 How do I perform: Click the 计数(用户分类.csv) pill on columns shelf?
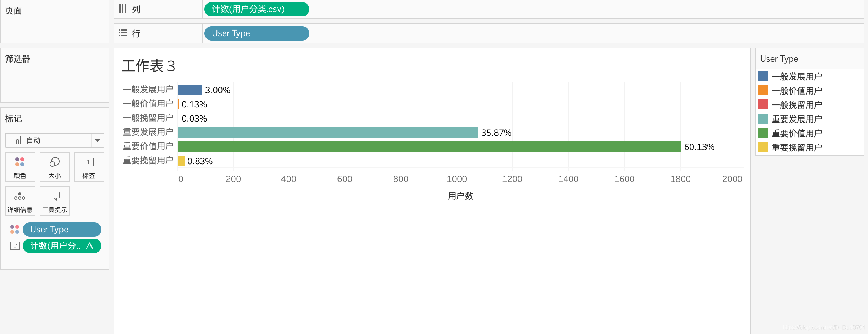pos(257,9)
